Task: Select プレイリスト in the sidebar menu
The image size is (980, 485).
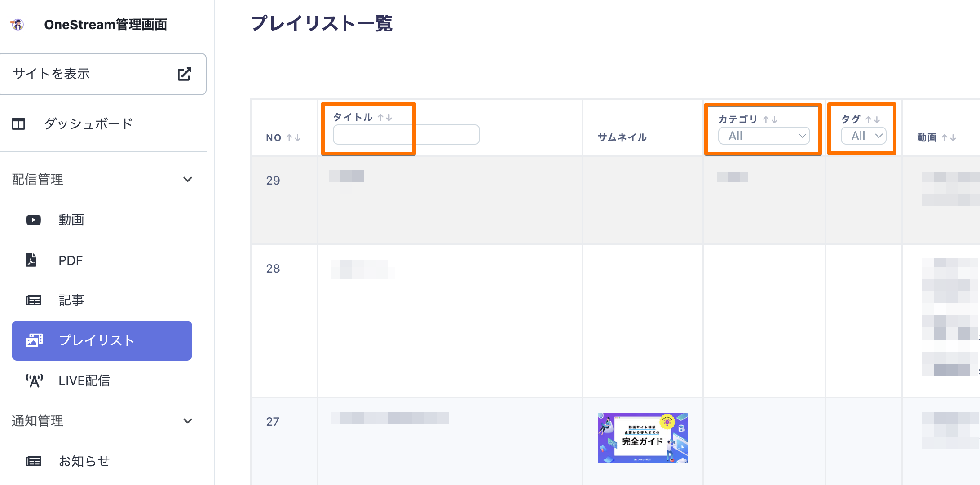Action: coord(102,340)
